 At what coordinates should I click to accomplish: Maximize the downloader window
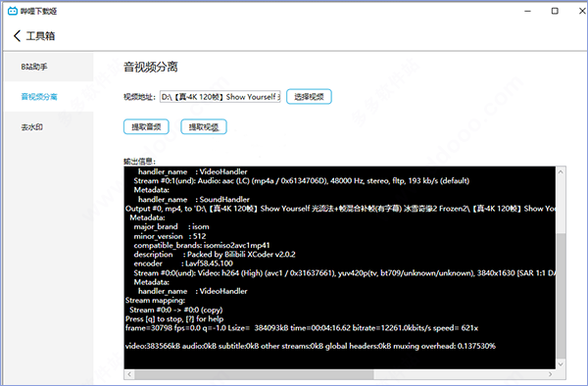555,11
